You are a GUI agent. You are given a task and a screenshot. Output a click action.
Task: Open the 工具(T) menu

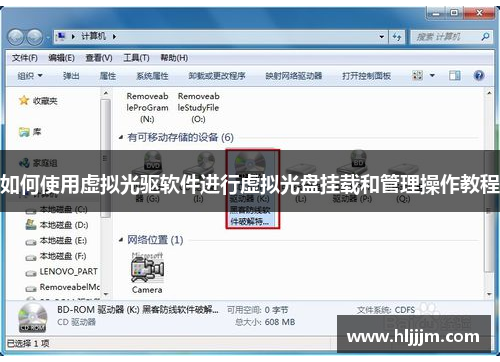point(136,58)
